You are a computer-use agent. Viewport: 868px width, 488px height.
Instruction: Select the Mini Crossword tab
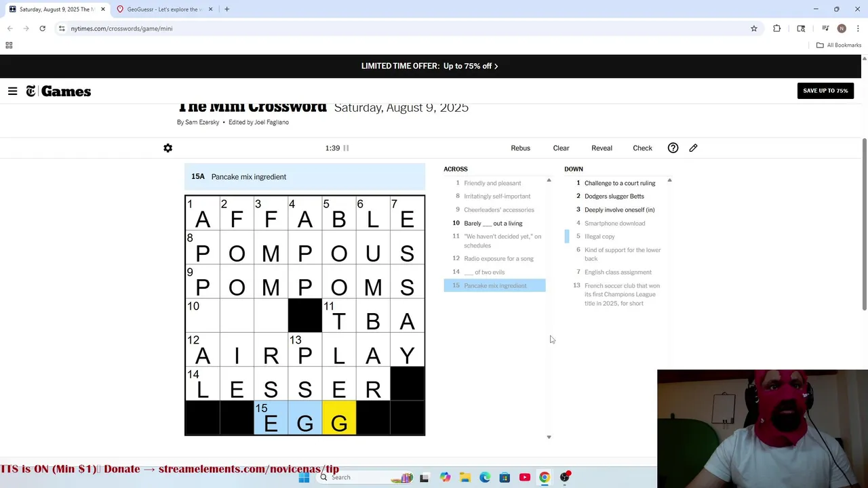56,9
